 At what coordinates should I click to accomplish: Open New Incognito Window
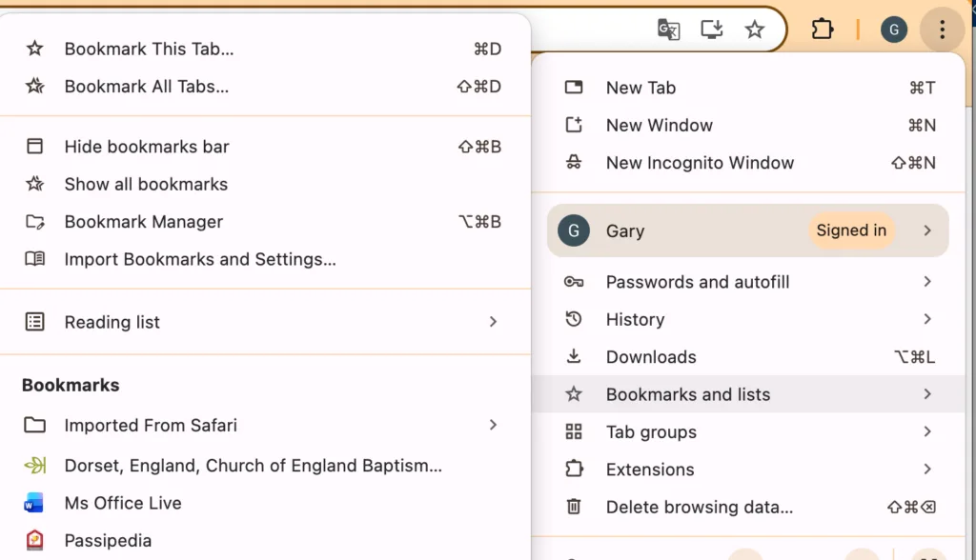(x=749, y=163)
